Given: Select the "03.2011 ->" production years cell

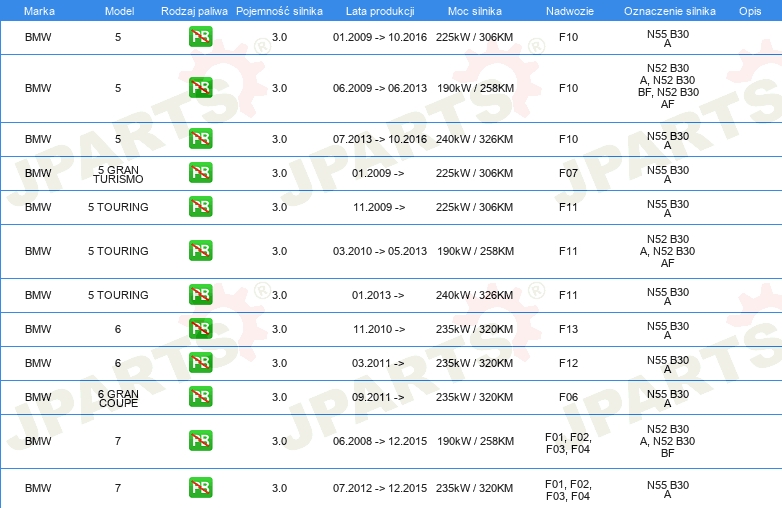Looking at the screenshot, I should pos(378,363).
